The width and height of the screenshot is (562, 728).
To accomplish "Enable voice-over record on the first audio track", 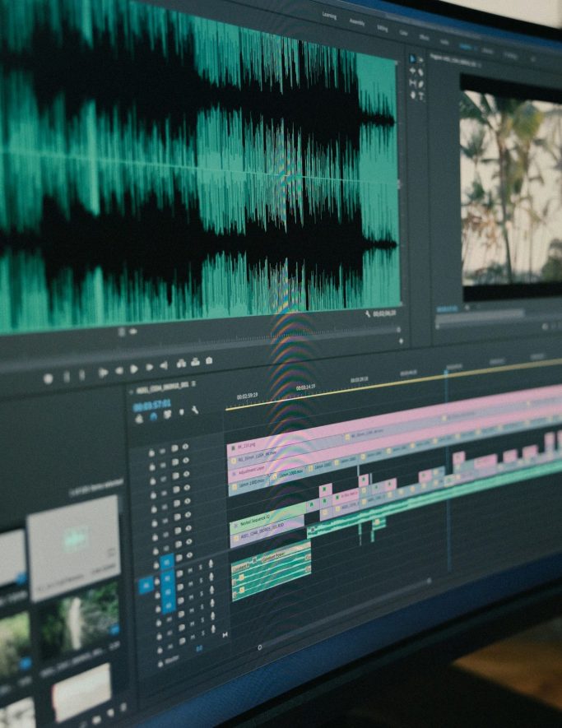I will point(211,563).
